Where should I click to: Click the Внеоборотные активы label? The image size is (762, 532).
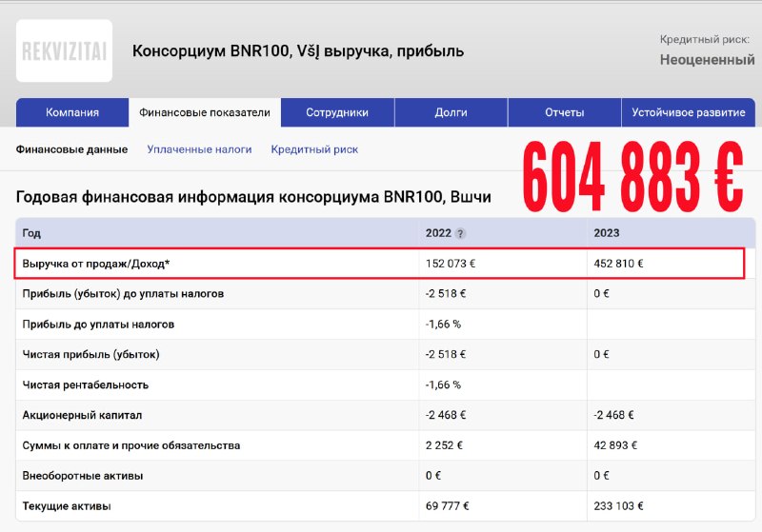[83, 476]
